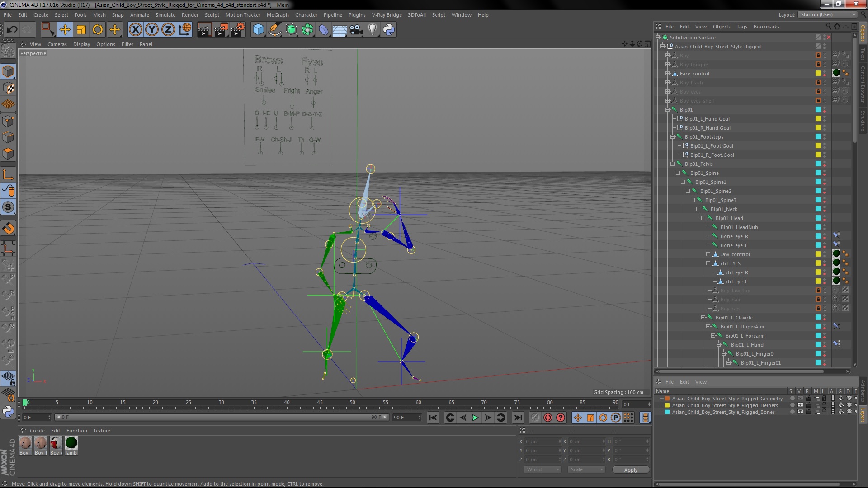The width and height of the screenshot is (868, 488).
Task: Click the coordinate system icon
Action: 185,30
